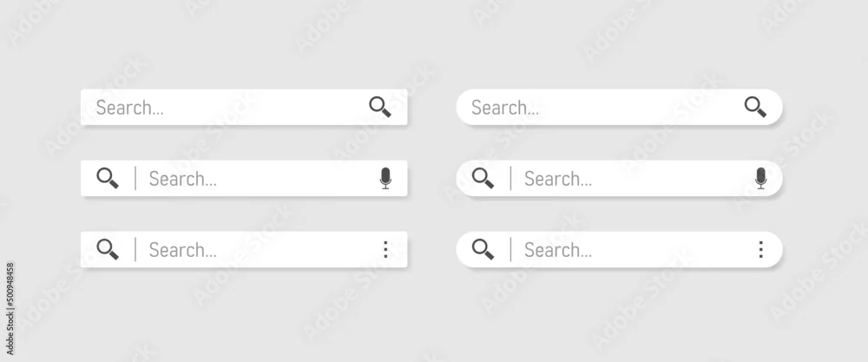
Task: Focus the rectangular search field with right-side magnifier
Action: (x=244, y=107)
